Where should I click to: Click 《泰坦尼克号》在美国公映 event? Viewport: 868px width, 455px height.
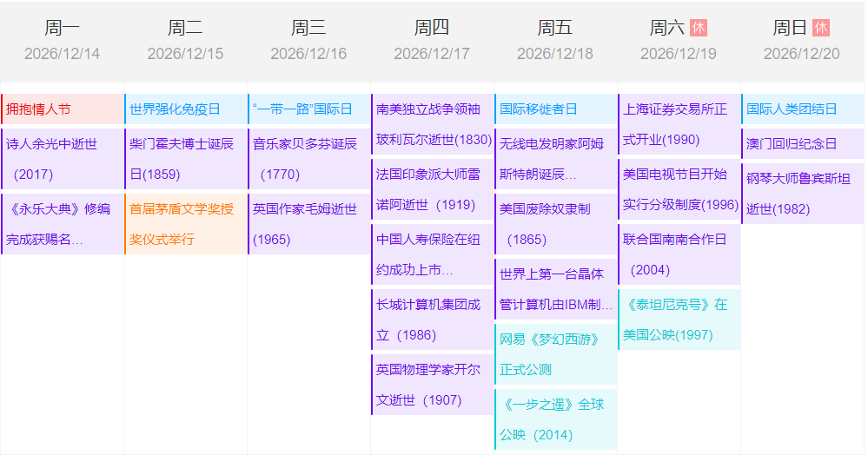click(679, 320)
